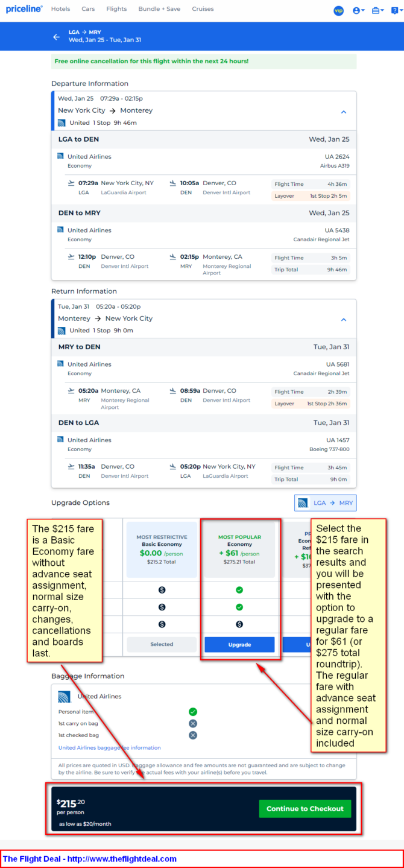This screenshot has height=868, width=404.
Task: Open the Priceline home logo
Action: click(x=24, y=9)
